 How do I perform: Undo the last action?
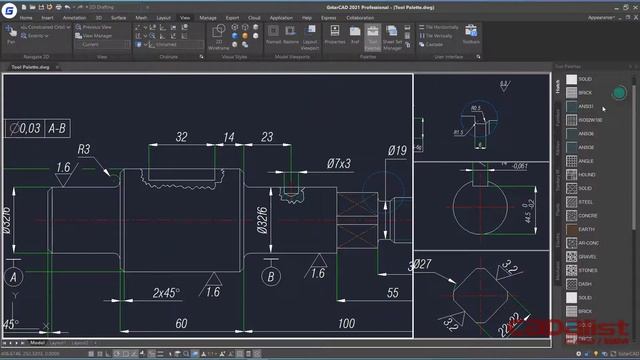click(67, 7)
